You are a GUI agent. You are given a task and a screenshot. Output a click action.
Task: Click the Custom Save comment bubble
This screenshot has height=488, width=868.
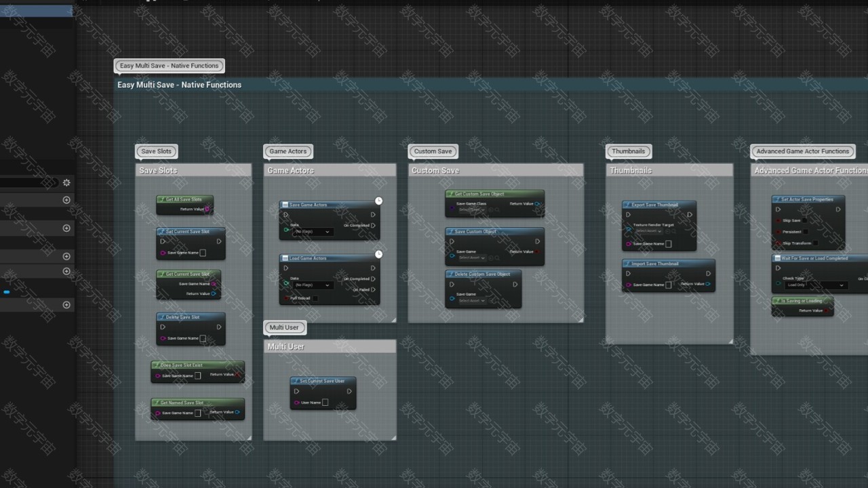(x=433, y=151)
